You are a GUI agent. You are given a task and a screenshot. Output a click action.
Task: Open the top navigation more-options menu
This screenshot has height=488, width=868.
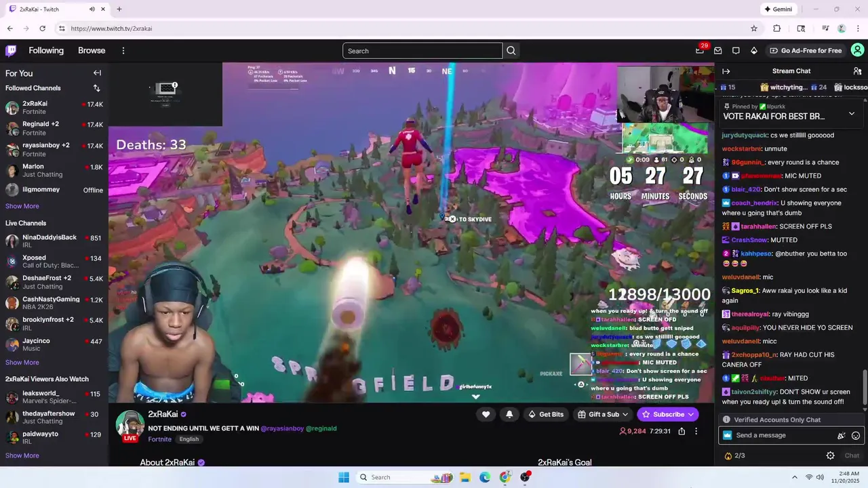(x=123, y=51)
